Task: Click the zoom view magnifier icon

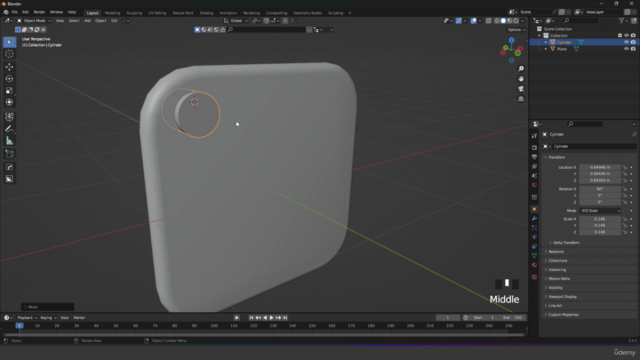Action: (521, 69)
